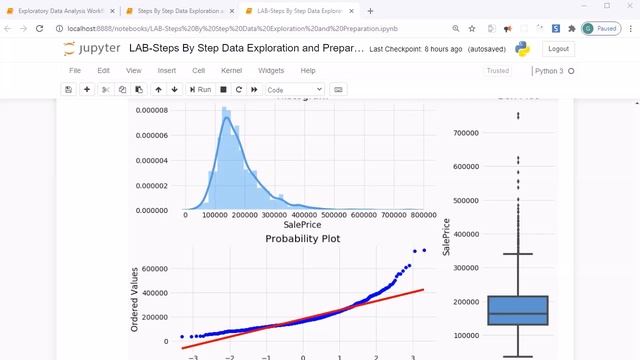Open the browser extensions puzzle icon
640x360 pixels.
572,29
